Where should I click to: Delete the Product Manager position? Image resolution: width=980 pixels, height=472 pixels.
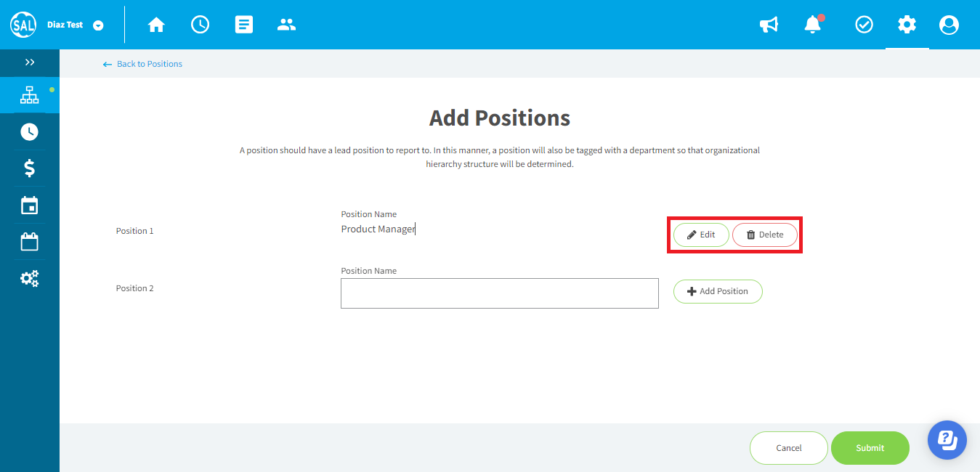pos(765,235)
